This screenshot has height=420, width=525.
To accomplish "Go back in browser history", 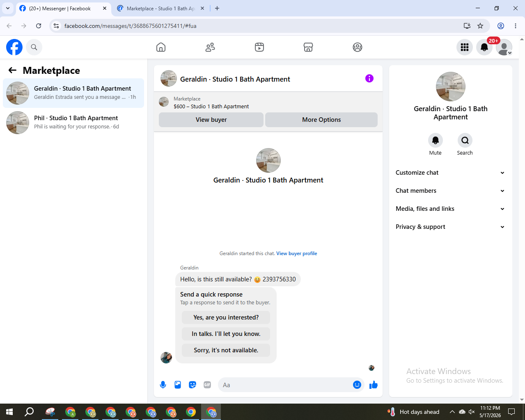I will (9, 26).
